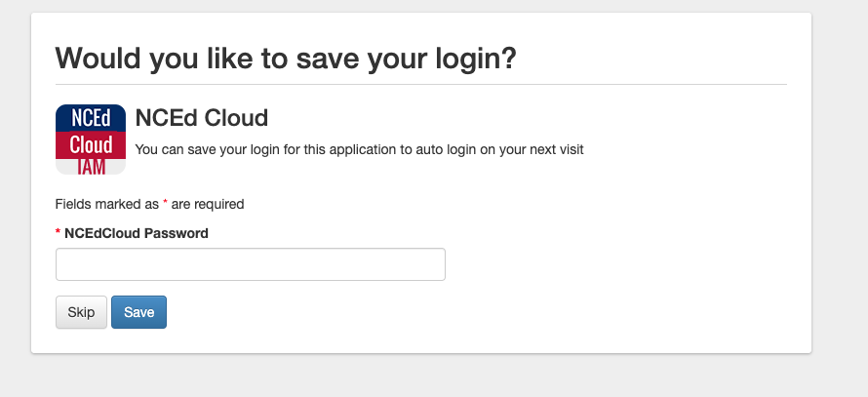Click 'Would you like to save your login?' heading
The image size is (868, 397).
(x=285, y=59)
